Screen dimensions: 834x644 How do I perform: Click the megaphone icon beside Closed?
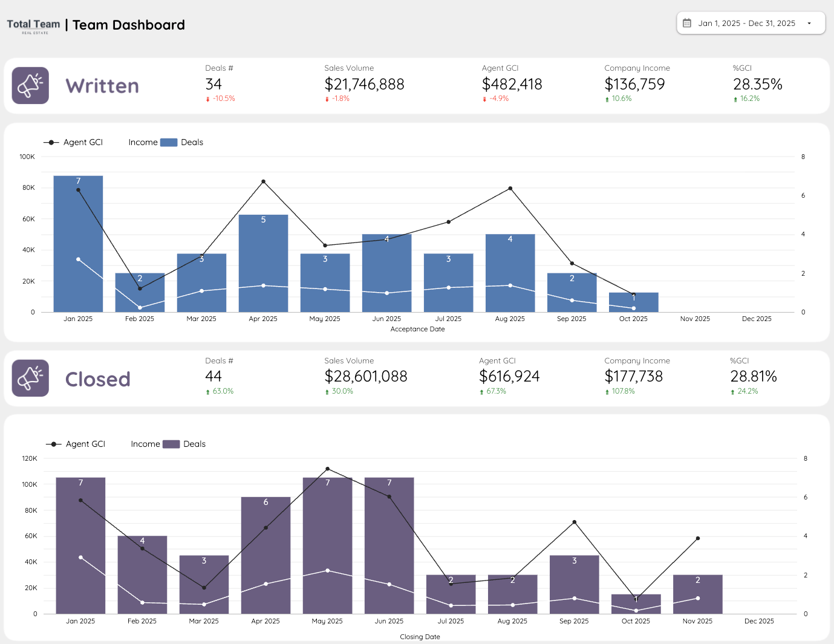(x=30, y=378)
